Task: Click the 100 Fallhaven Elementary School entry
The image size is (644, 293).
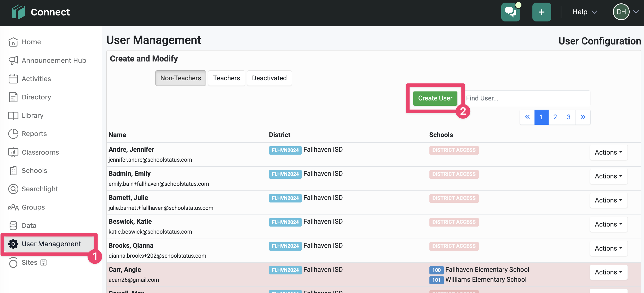Action: pyautogui.click(x=479, y=270)
